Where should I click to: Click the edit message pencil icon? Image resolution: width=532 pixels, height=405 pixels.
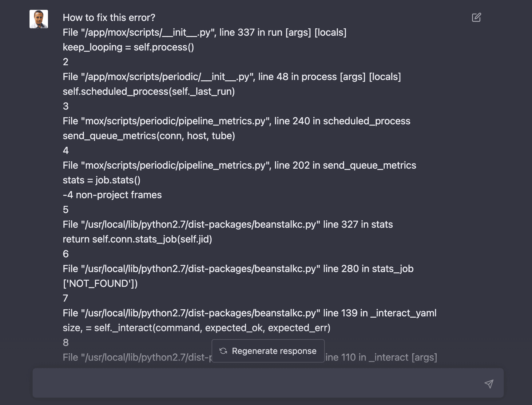476,18
